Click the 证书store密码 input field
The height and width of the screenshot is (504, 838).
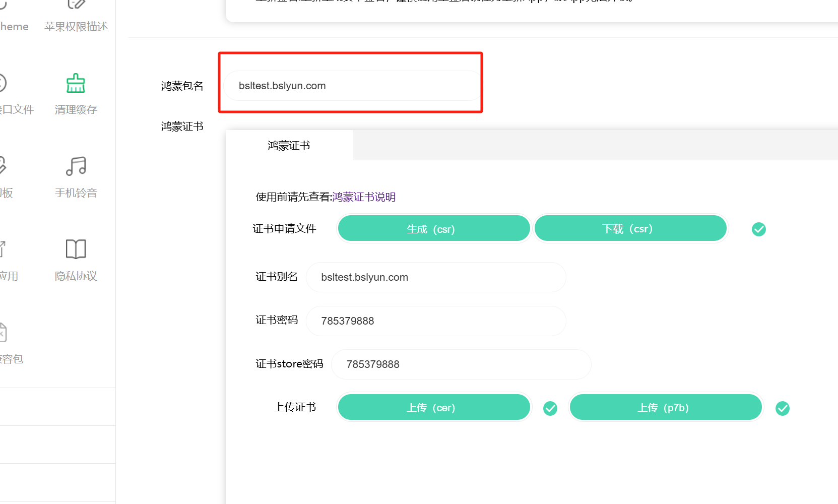pos(461,364)
